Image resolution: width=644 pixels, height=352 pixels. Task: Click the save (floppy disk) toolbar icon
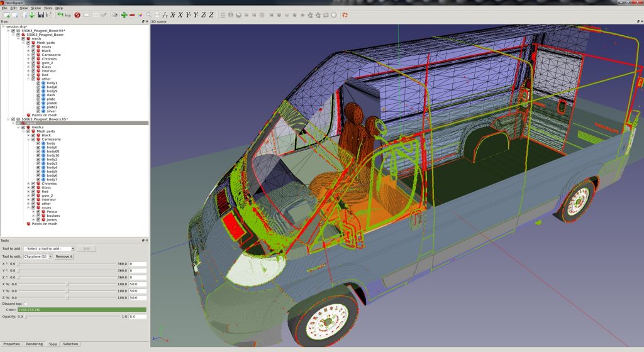point(41,14)
